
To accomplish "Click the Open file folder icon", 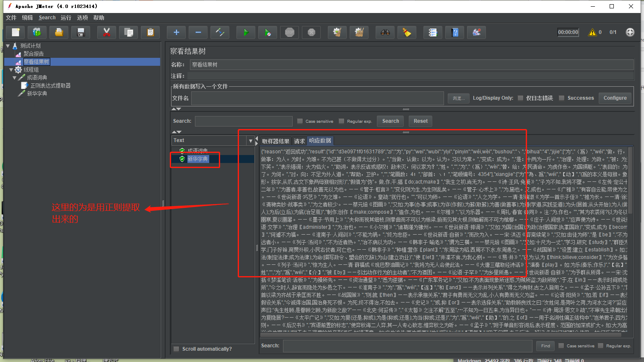I will 59,32.
